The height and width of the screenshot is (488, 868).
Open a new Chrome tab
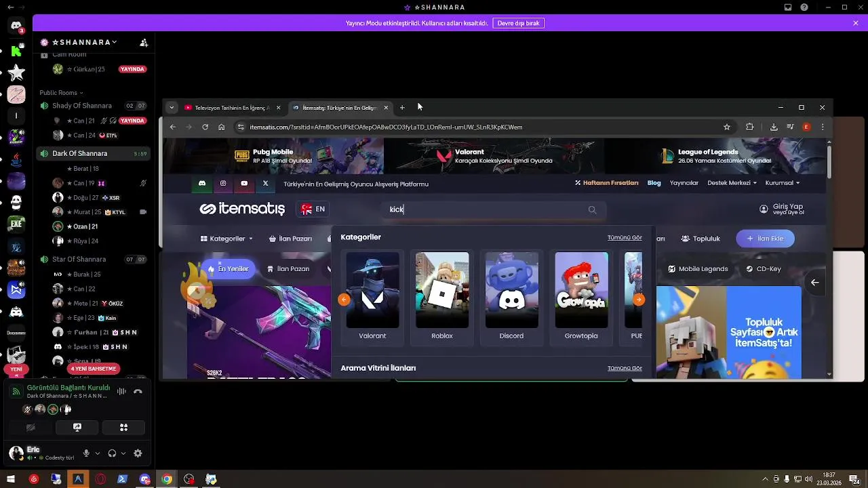pos(402,107)
